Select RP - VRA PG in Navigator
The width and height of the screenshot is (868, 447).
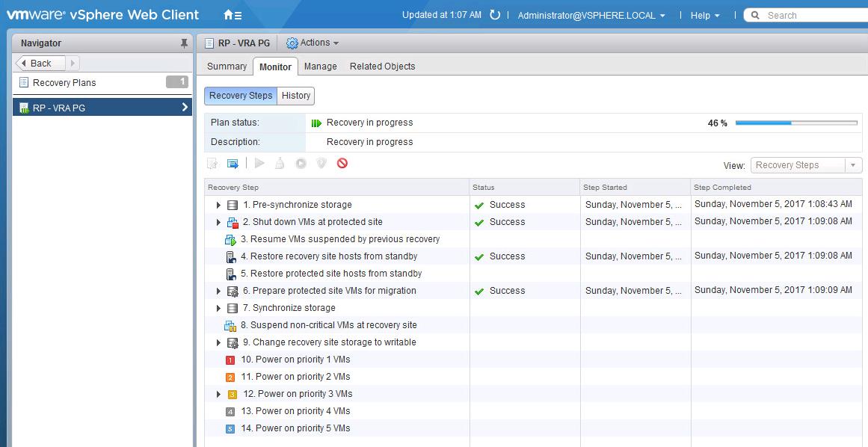coord(102,108)
